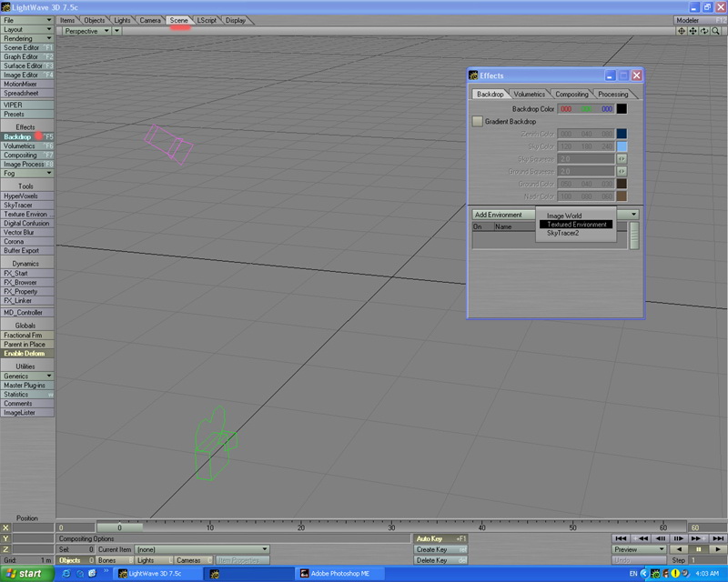Toggle Enable Deform

(27, 353)
